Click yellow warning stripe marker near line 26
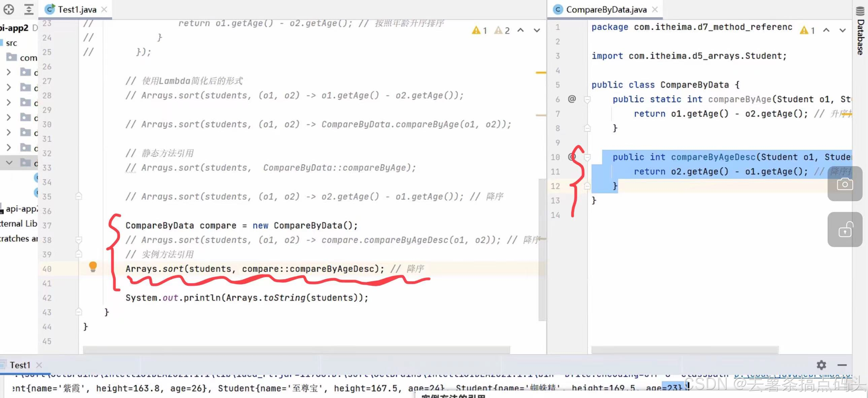The width and height of the screenshot is (868, 398). (540, 72)
